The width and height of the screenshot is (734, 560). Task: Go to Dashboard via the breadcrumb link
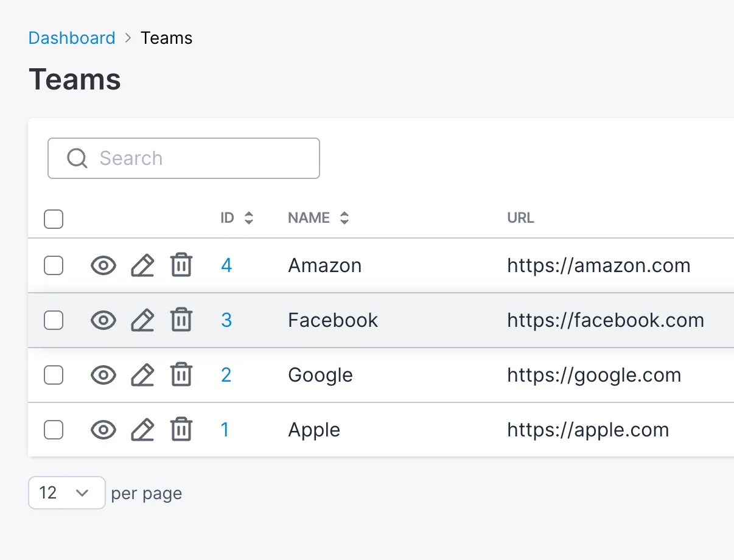point(72,38)
